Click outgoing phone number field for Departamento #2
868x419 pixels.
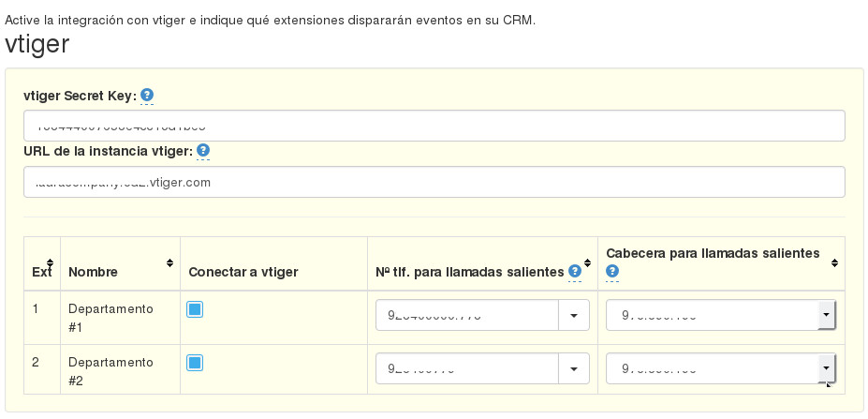click(466, 368)
